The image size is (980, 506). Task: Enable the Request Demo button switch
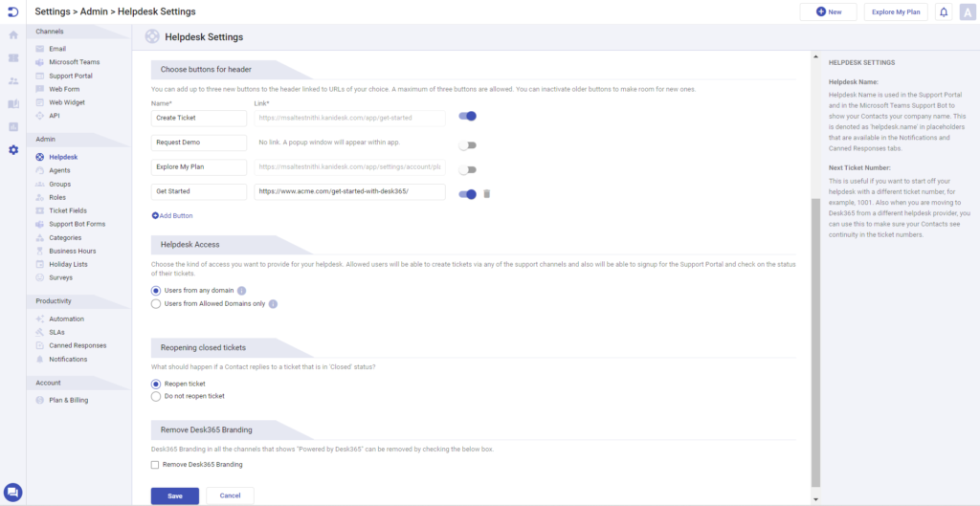pos(467,145)
